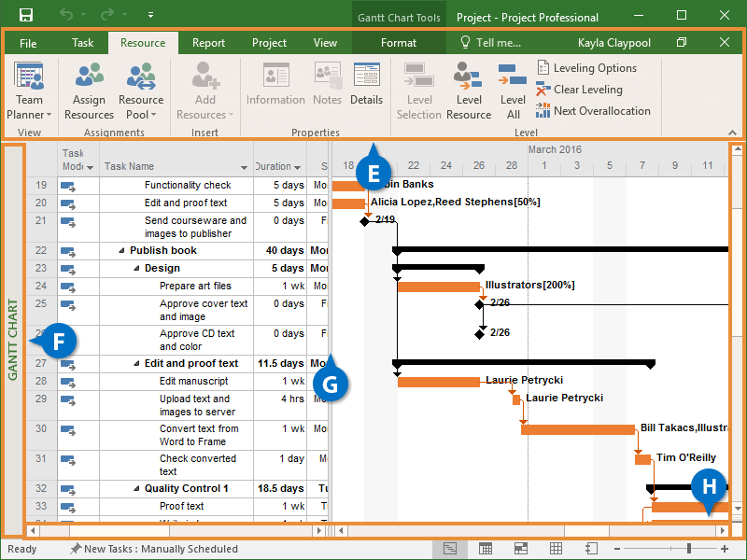
Task: Open the Report tab
Action: pos(208,43)
